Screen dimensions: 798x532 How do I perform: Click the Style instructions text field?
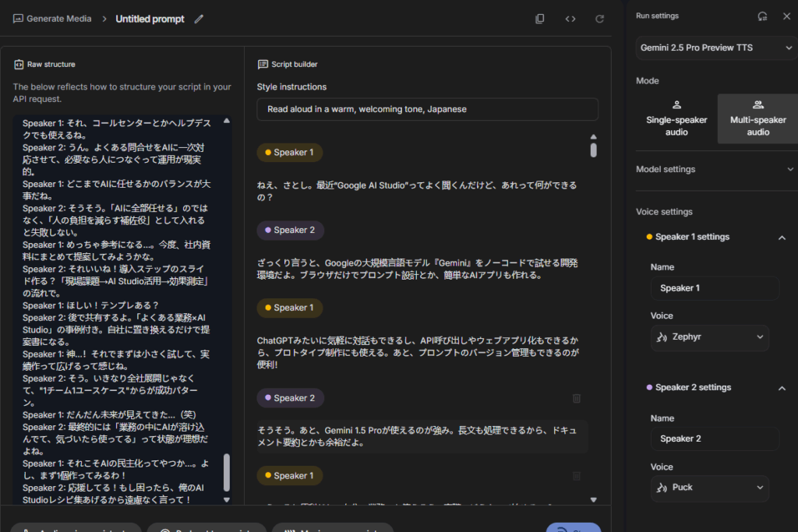tap(428, 109)
